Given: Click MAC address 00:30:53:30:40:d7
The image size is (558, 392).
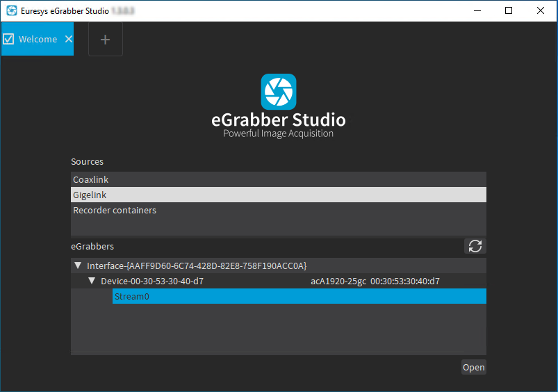Looking at the screenshot, I should (405, 281).
